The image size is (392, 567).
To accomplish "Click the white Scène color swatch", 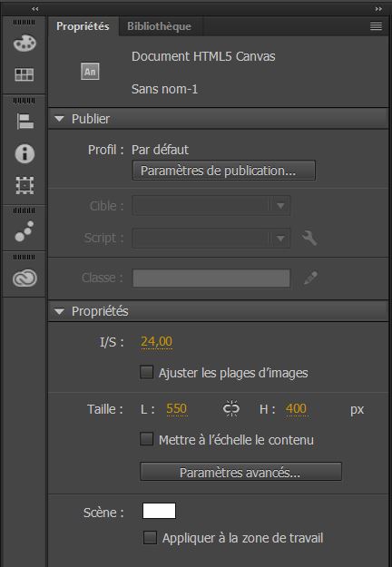I will pos(159,511).
